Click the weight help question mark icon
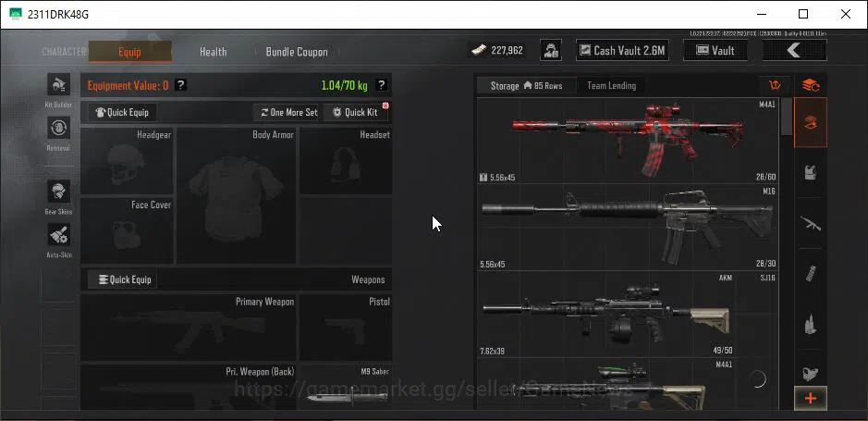868x421 pixels. [381, 85]
